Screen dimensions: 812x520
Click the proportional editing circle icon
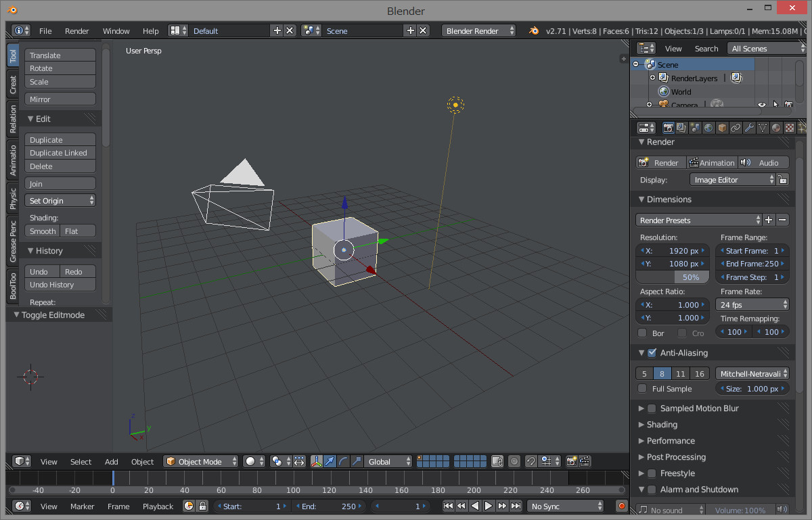coord(514,461)
